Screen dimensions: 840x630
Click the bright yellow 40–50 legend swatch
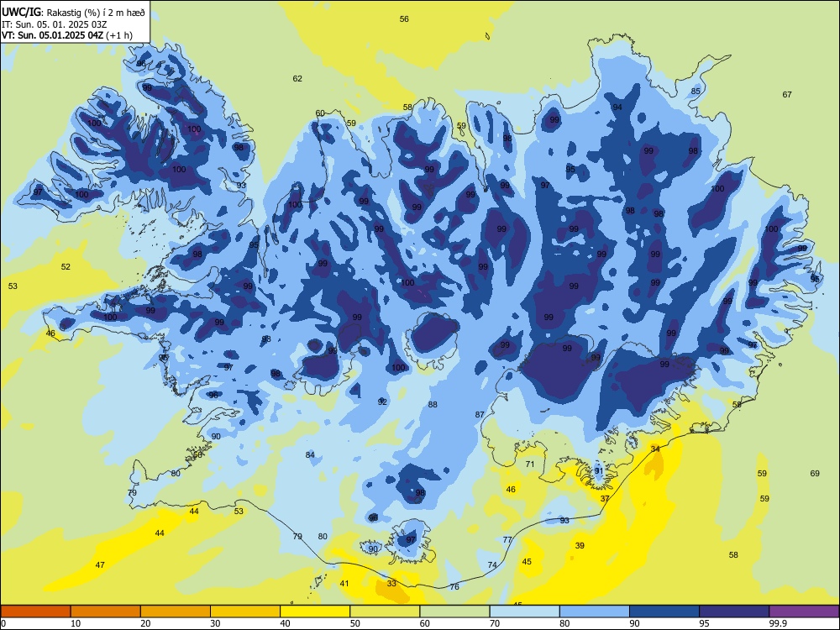point(315,612)
